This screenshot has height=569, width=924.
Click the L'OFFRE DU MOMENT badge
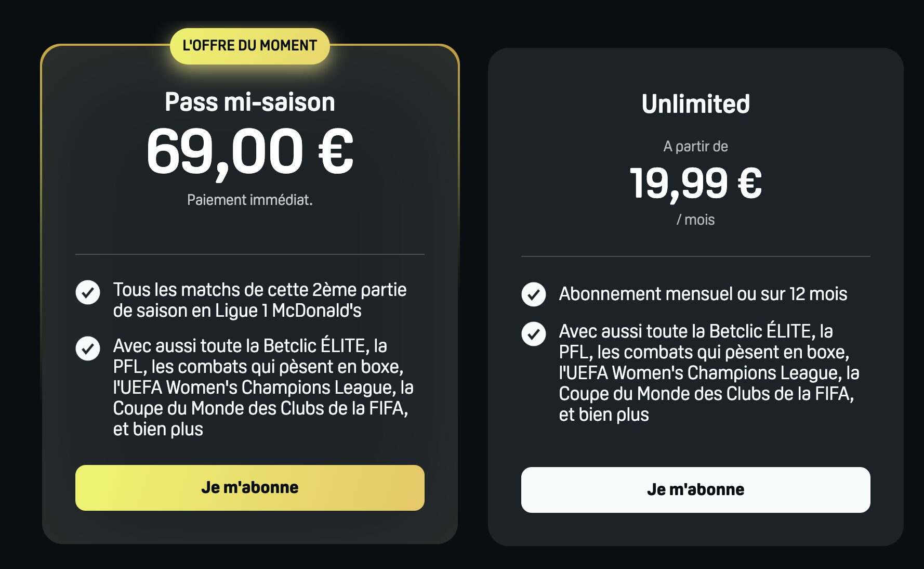click(250, 46)
